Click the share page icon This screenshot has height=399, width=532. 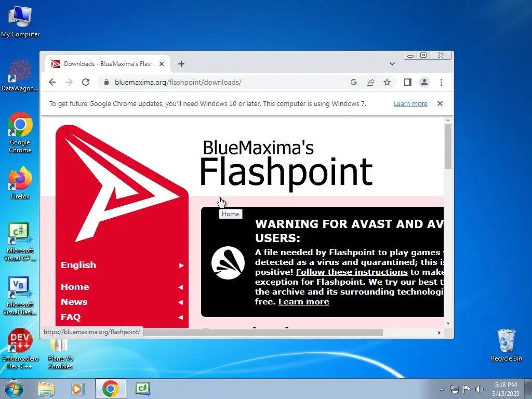click(370, 82)
